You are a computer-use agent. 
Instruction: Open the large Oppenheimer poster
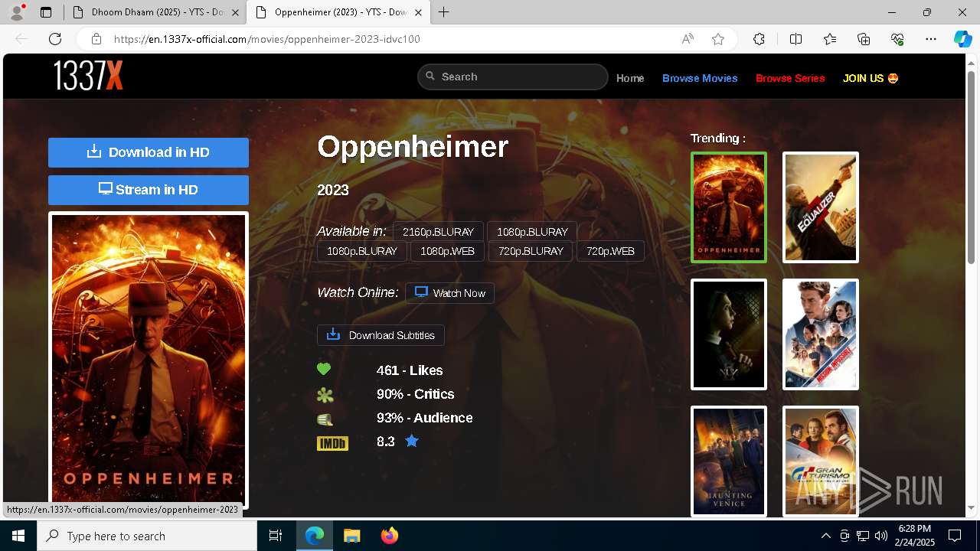coord(149,358)
